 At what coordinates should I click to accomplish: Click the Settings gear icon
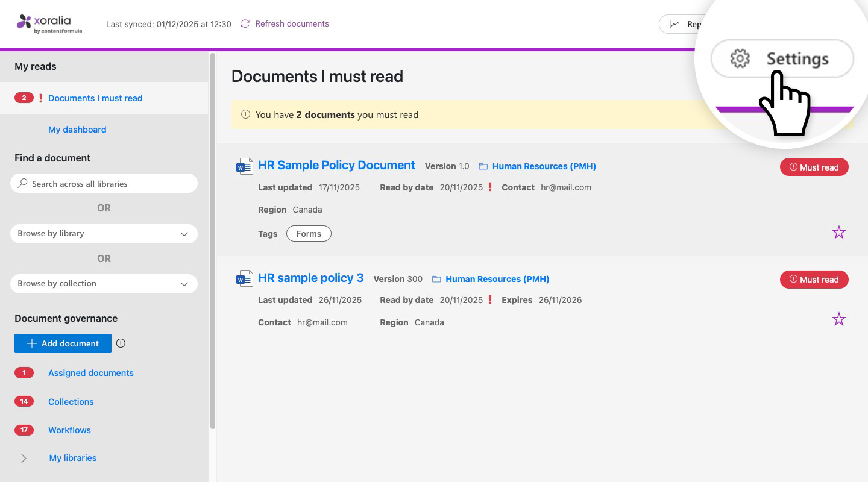(x=740, y=59)
